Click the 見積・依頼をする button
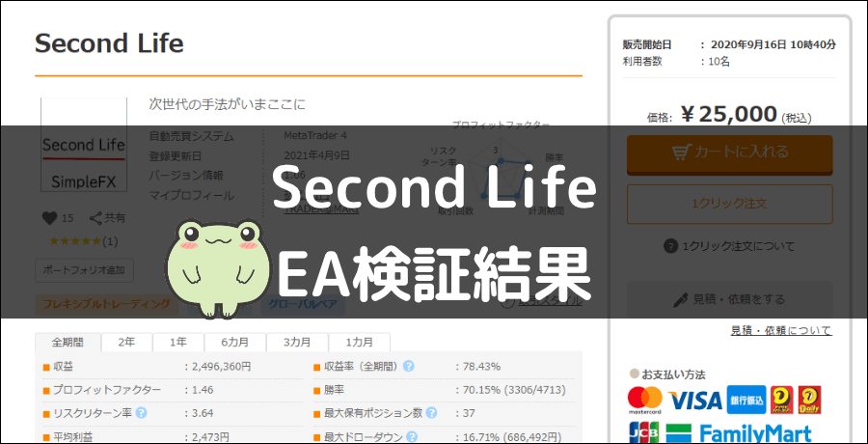The height and width of the screenshot is (444, 868). (x=730, y=300)
